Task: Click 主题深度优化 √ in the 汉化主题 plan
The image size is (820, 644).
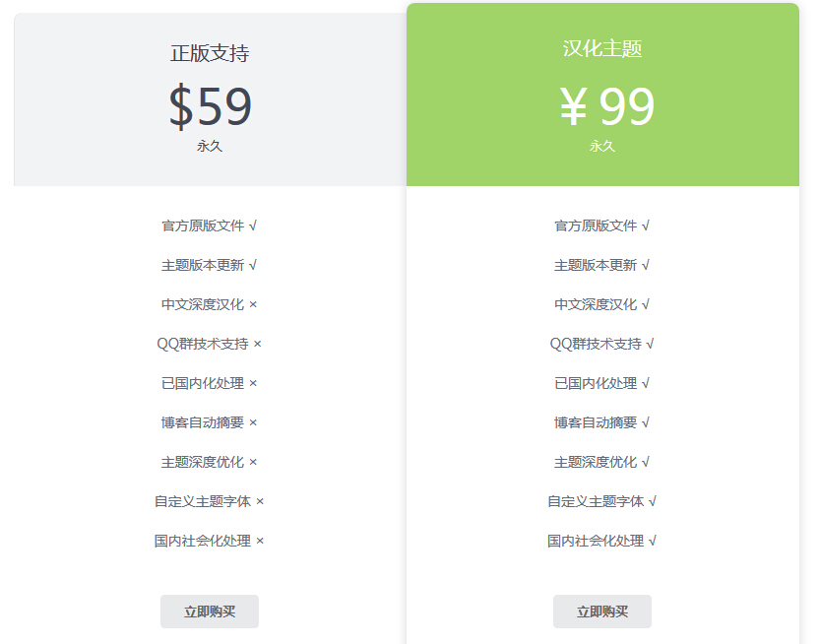Action: point(602,462)
